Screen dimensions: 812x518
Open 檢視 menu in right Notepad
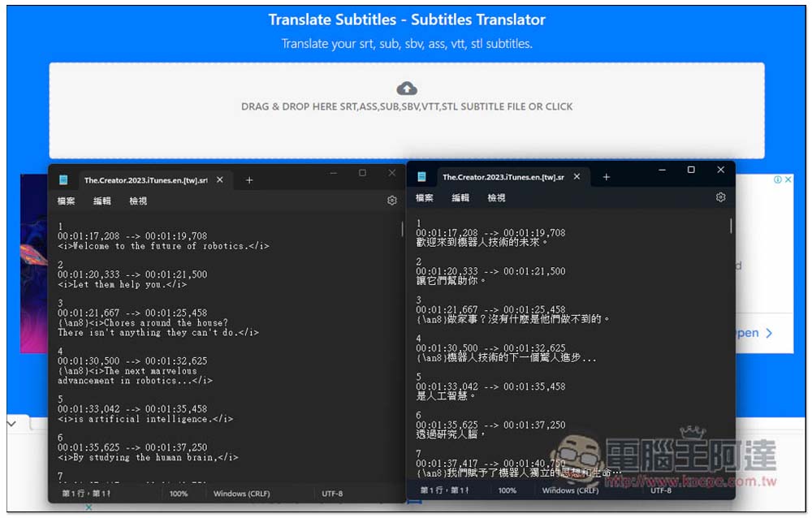[x=496, y=198]
